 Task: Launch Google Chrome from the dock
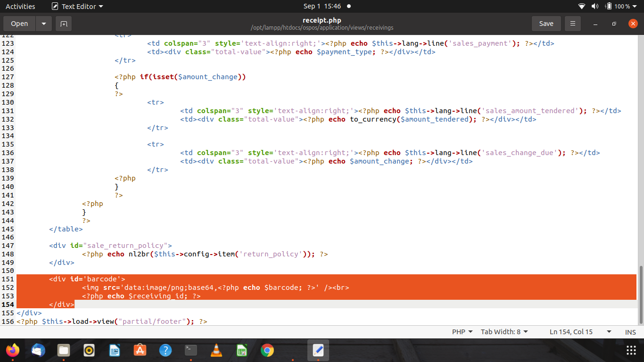[x=266, y=350]
